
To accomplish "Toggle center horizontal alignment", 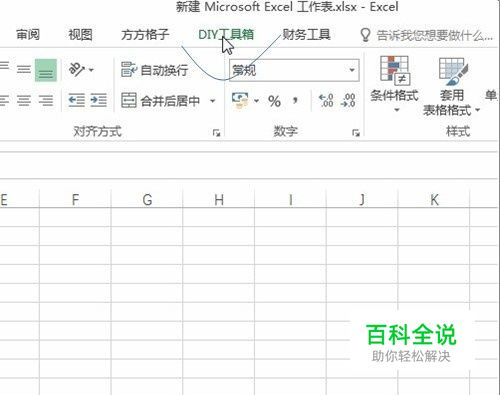I will [24, 100].
